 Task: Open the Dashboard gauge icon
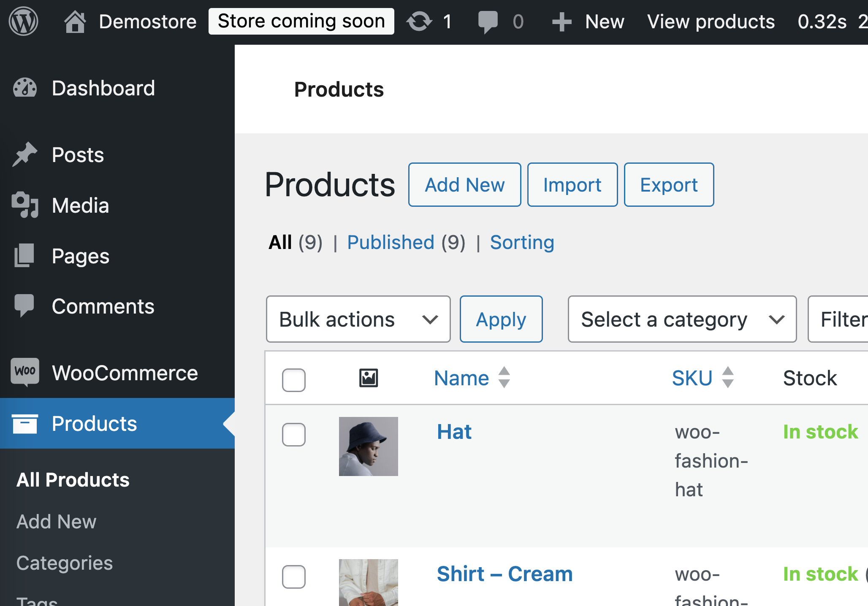click(x=25, y=88)
